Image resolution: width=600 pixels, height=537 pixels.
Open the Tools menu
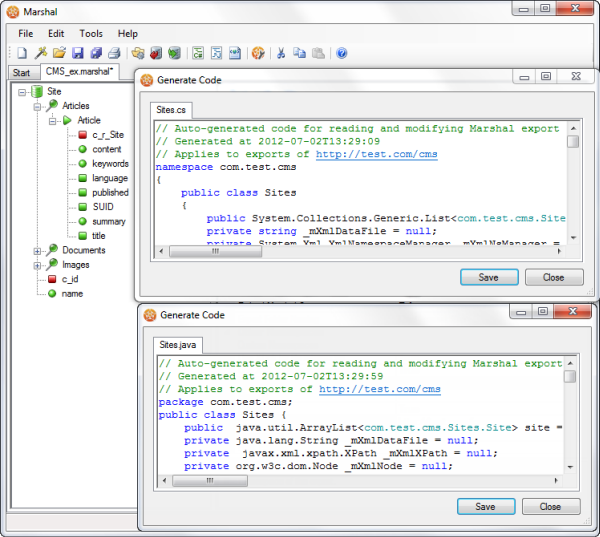point(91,34)
